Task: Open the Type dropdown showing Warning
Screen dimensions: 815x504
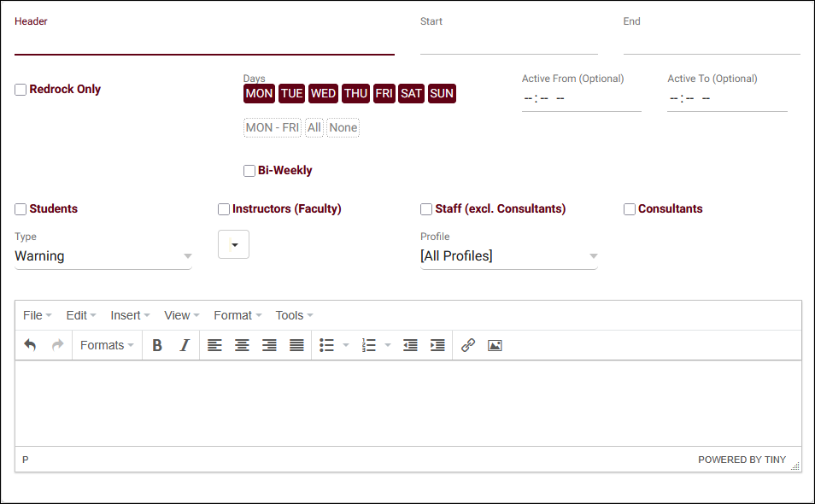Action: coord(103,256)
